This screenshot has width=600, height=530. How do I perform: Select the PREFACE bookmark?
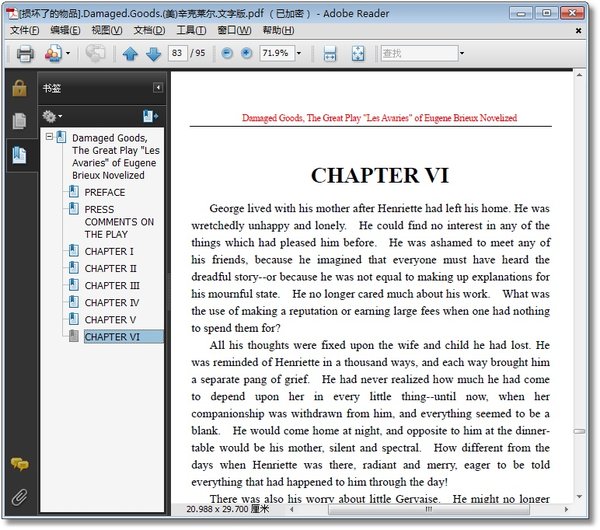(105, 192)
